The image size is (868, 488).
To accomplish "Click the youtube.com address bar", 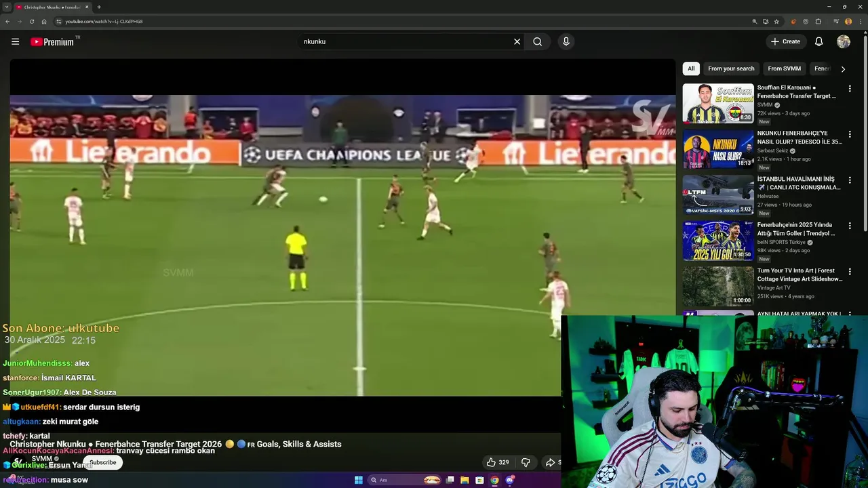I will click(x=400, y=21).
